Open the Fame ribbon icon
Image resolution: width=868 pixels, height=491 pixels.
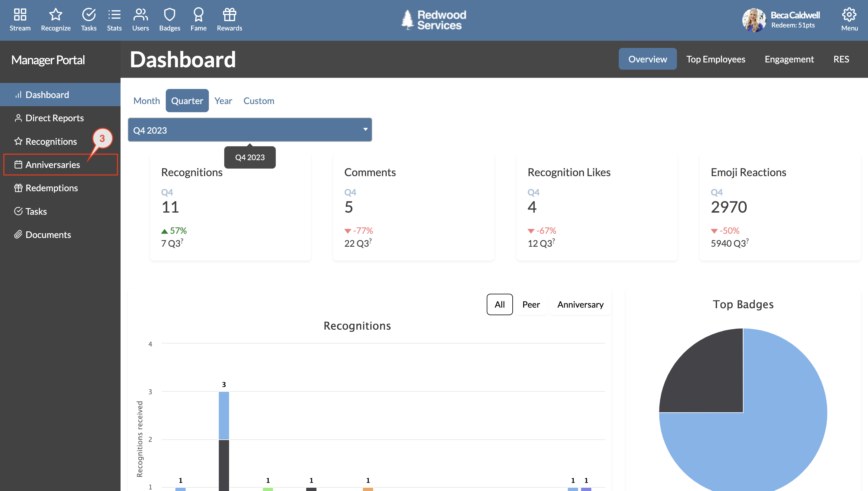tap(199, 14)
